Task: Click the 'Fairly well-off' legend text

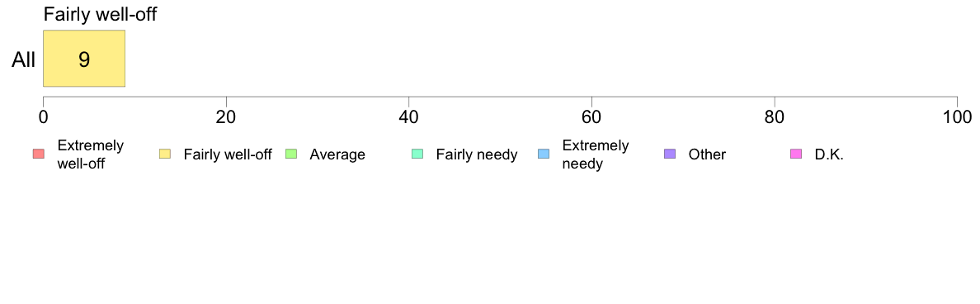Action: tap(228, 154)
